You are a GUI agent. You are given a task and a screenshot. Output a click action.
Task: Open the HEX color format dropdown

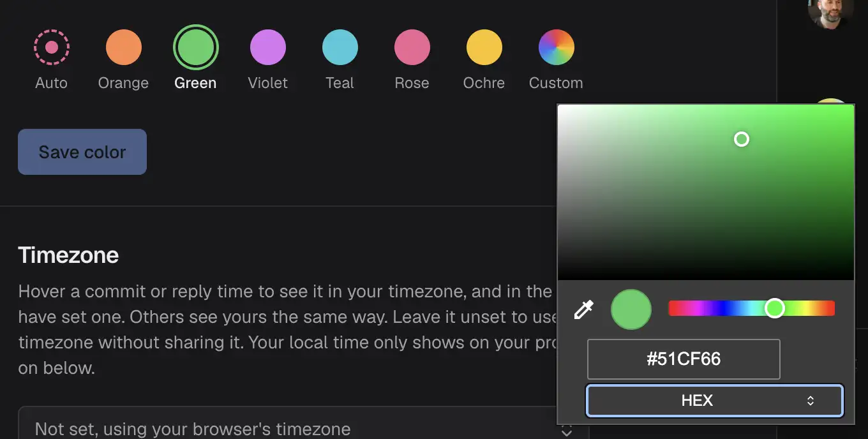[x=715, y=401]
